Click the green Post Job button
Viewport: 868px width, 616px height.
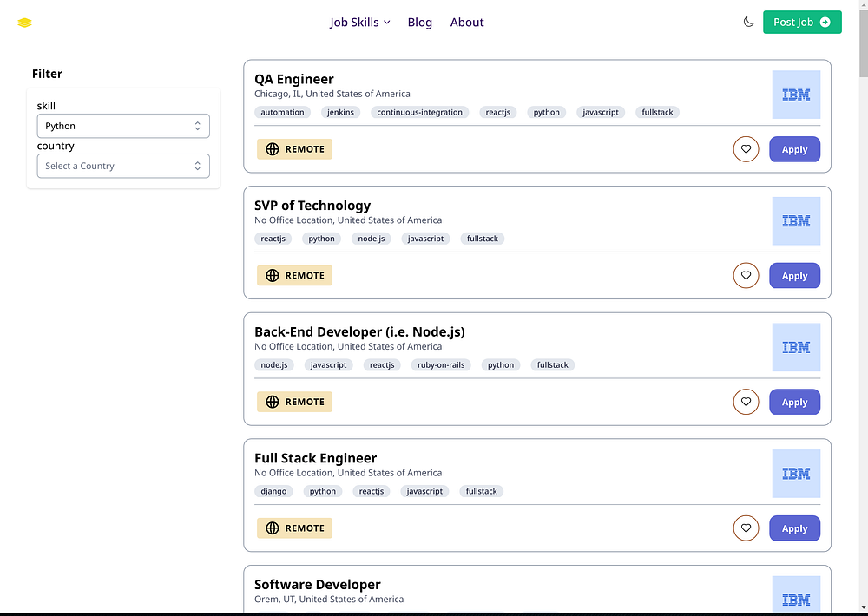coord(802,23)
